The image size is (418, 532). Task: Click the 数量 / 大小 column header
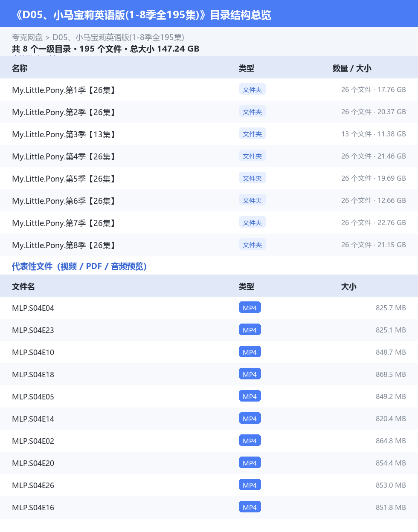pos(352,68)
